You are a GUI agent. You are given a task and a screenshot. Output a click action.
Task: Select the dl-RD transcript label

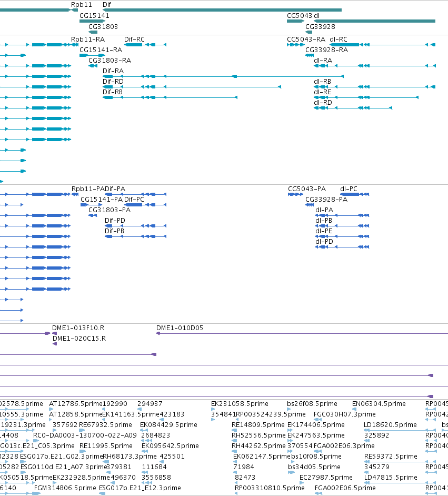(323, 103)
